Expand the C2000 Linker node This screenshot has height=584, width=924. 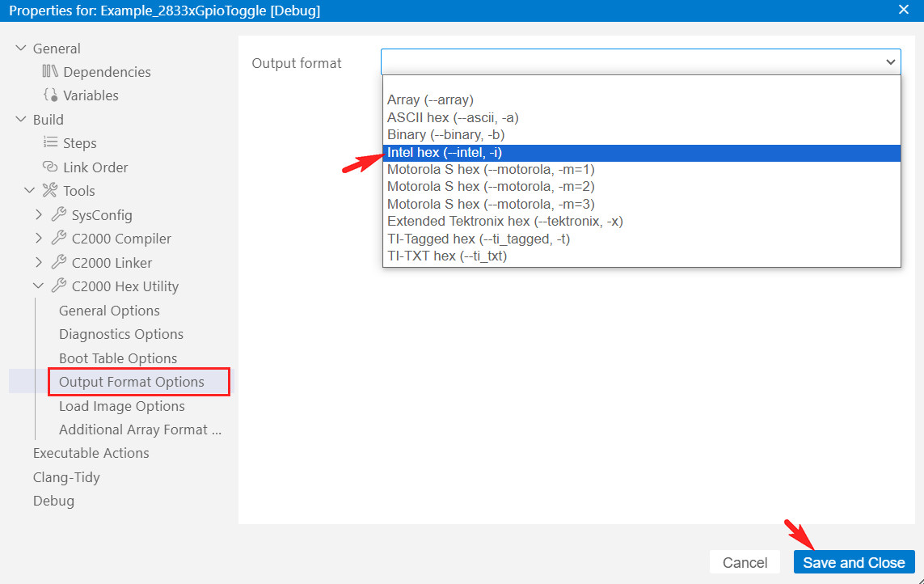coord(39,263)
